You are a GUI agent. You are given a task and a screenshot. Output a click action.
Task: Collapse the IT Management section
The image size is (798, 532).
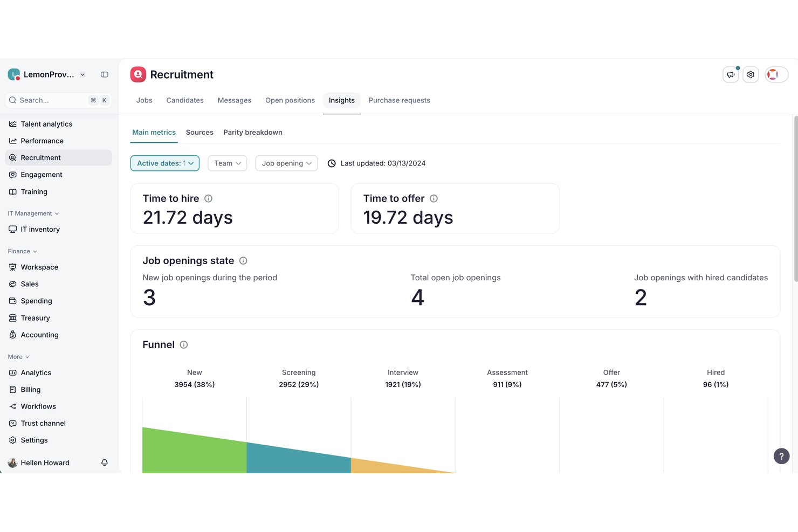pyautogui.click(x=33, y=213)
